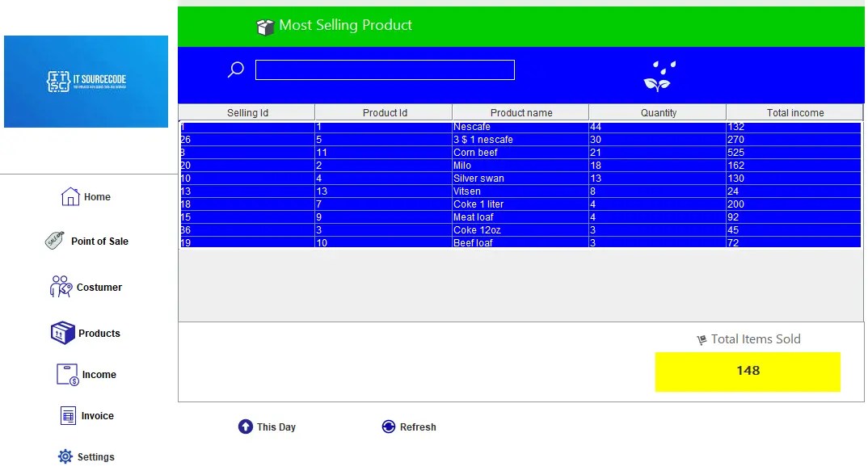The width and height of the screenshot is (868, 475).
Task: Click the IT Sourcecode logo
Action: (86, 81)
